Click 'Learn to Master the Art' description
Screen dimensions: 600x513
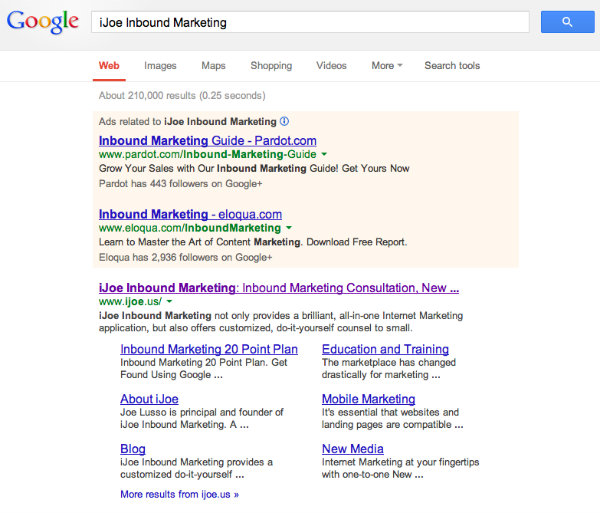(253, 242)
